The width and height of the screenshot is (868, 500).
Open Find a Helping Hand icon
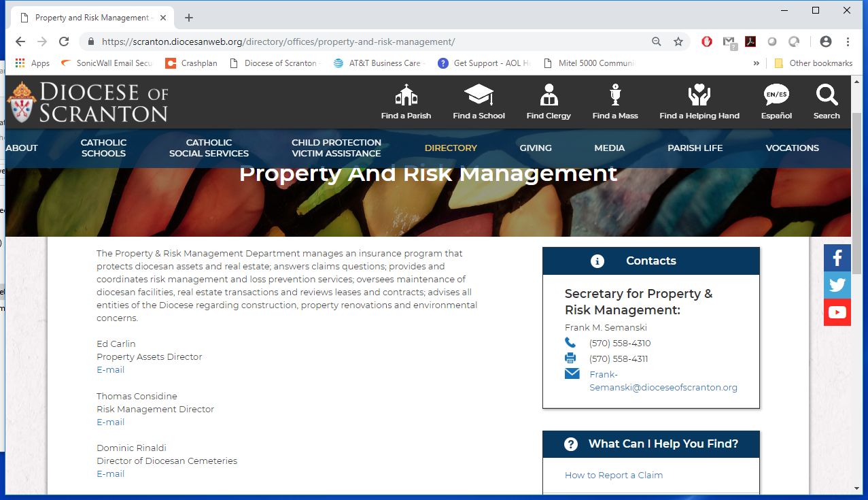pyautogui.click(x=699, y=95)
